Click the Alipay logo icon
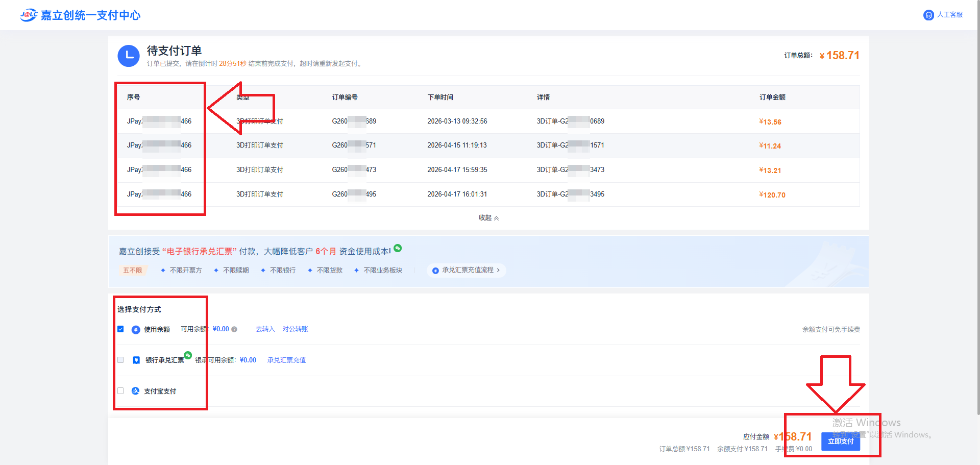This screenshot has height=465, width=980. click(135, 391)
